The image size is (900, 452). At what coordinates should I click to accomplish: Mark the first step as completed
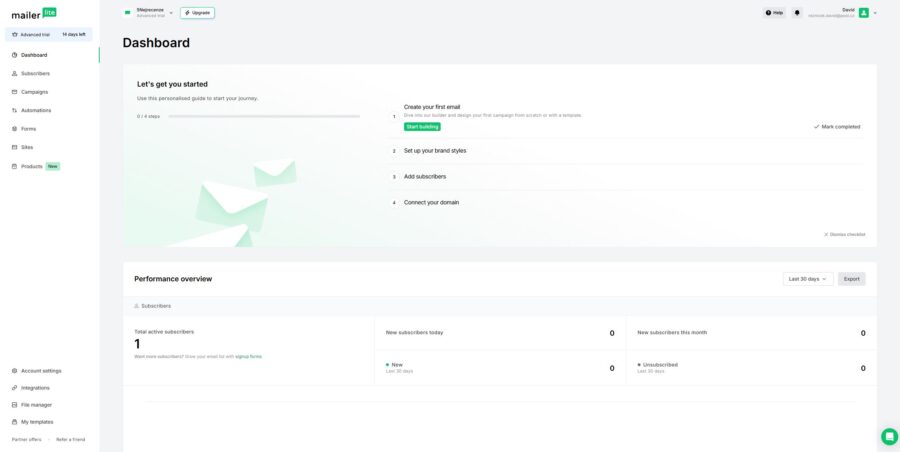837,127
